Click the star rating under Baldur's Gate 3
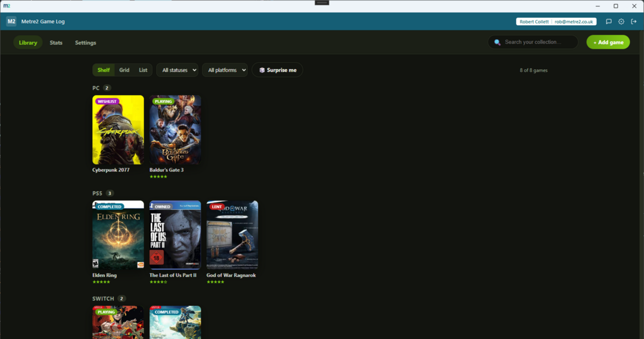The height and width of the screenshot is (339, 644). pos(158,176)
